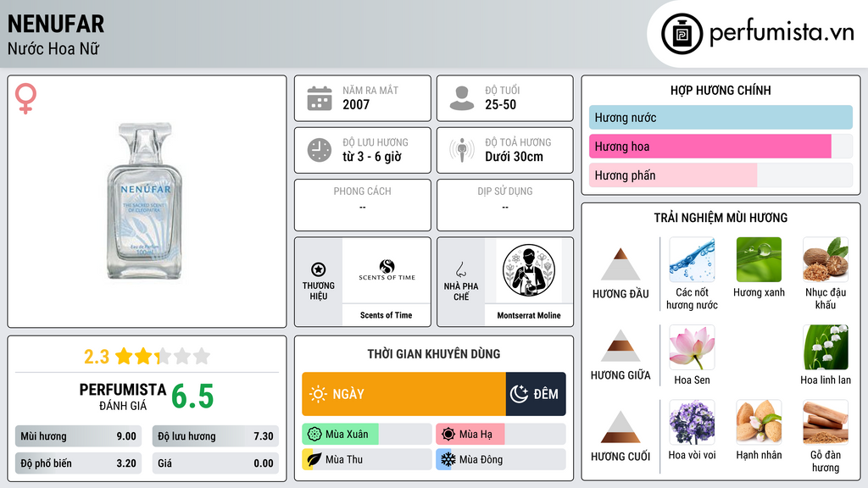
Task: Click the Mùa Thu leaf icon
Action: (314, 459)
